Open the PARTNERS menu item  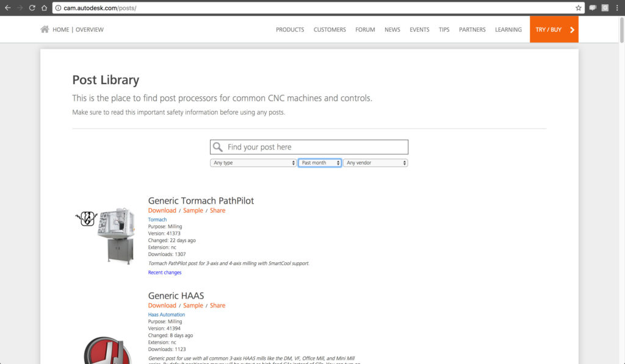pyautogui.click(x=472, y=29)
